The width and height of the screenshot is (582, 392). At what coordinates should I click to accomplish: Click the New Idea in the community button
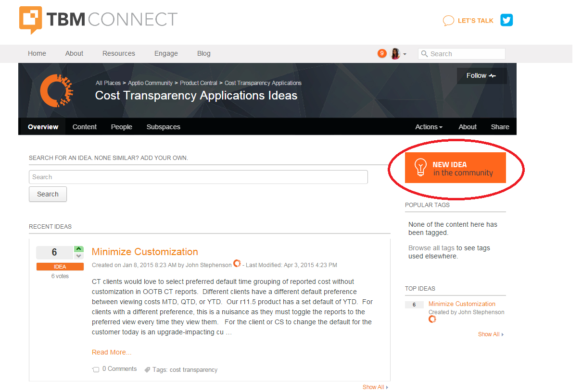(455, 168)
